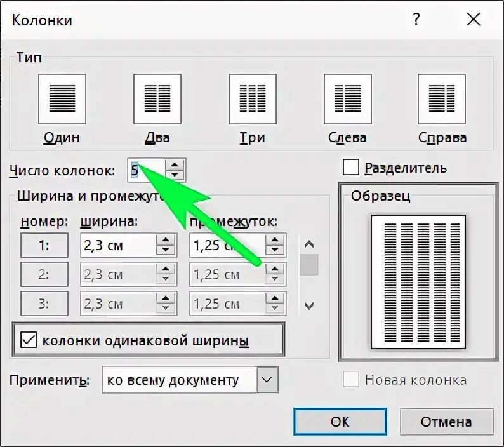Viewport: 504px width, 447px height.
Task: Click the column 1 width field
Action: [119, 245]
